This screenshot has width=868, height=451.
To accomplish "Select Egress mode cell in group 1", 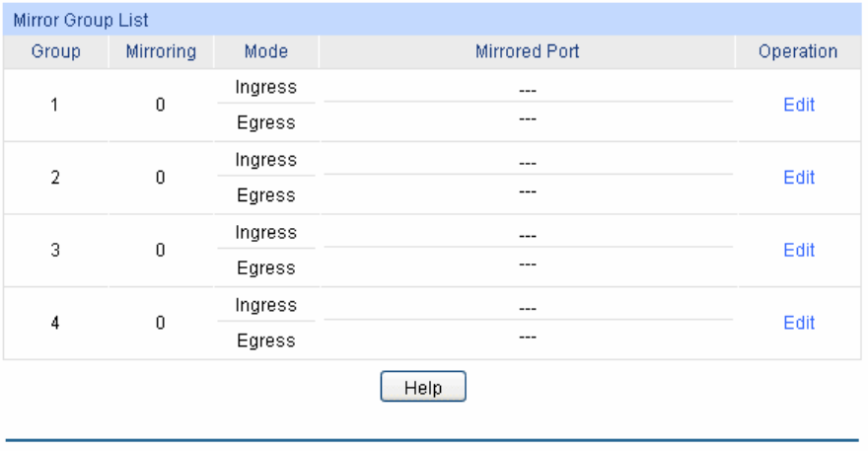I will click(266, 123).
